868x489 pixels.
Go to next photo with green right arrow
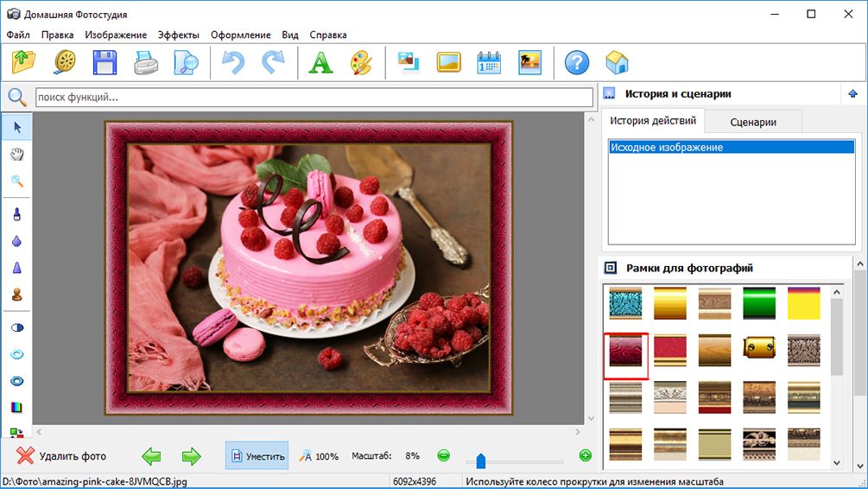[x=191, y=456]
